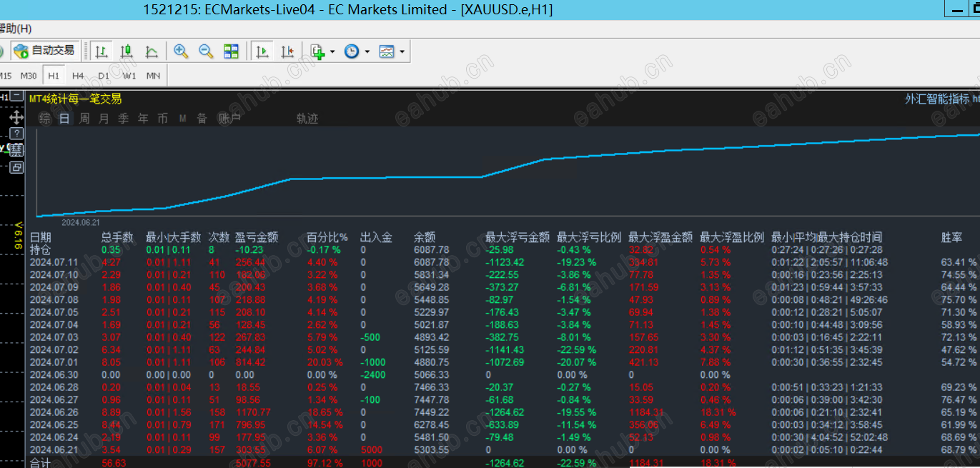Switch chart to candlestick style
The image size is (980, 468).
click(x=127, y=51)
